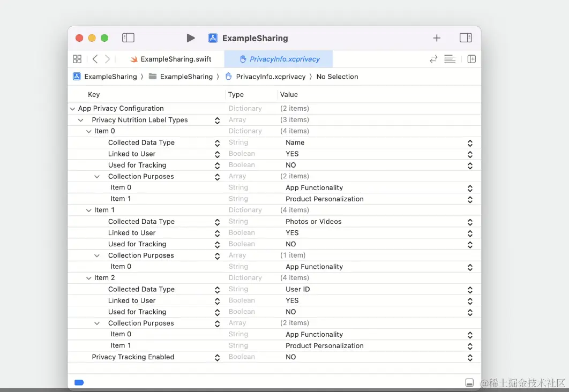Viewport: 569px width, 392px height.
Task: Click the User ID value
Action: [297, 289]
